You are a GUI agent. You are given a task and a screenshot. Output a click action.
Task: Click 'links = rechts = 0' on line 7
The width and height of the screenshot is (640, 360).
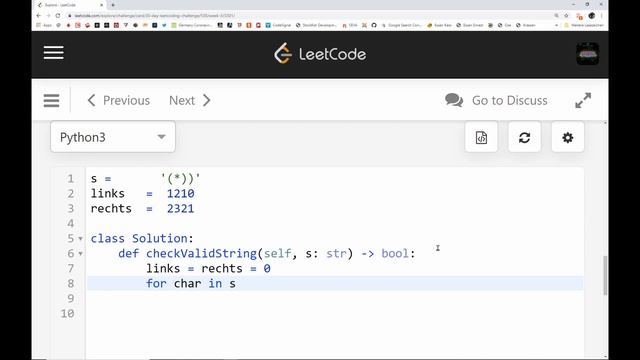coord(208,269)
